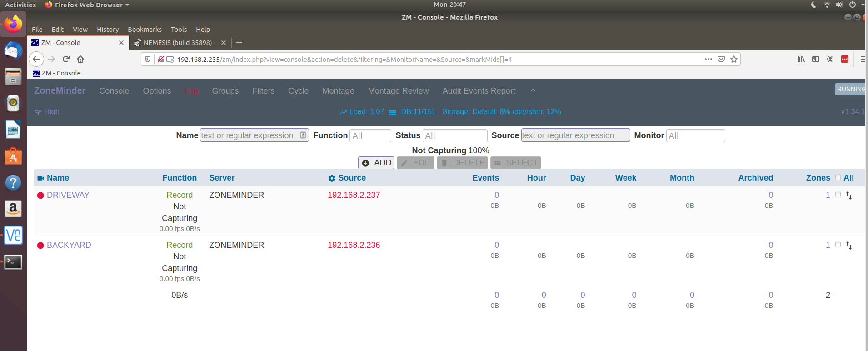Viewport: 868px width, 351px height.
Task: Open the Audit Events Report link
Action: click(x=479, y=91)
